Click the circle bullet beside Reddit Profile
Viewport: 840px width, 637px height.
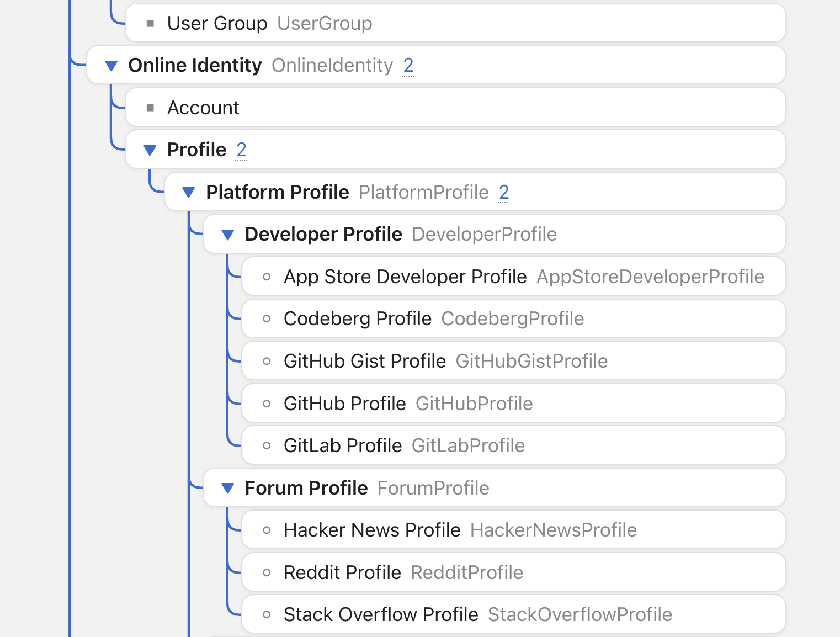point(267,572)
